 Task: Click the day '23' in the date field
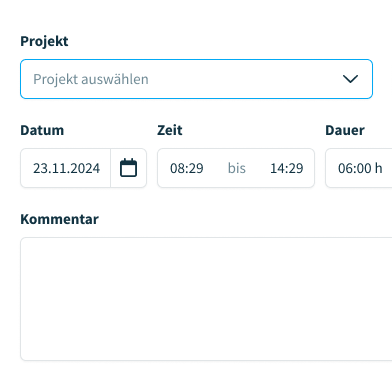pos(40,168)
